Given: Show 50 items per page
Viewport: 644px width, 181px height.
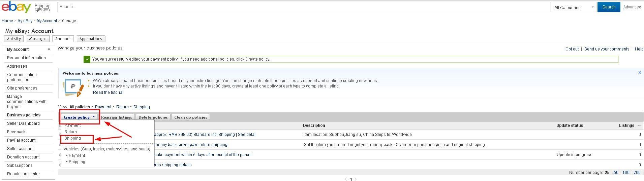Looking at the screenshot, I should pos(616,173).
